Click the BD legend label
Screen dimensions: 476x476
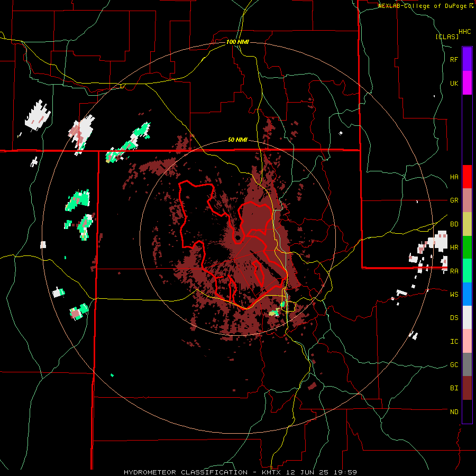pos(454,224)
